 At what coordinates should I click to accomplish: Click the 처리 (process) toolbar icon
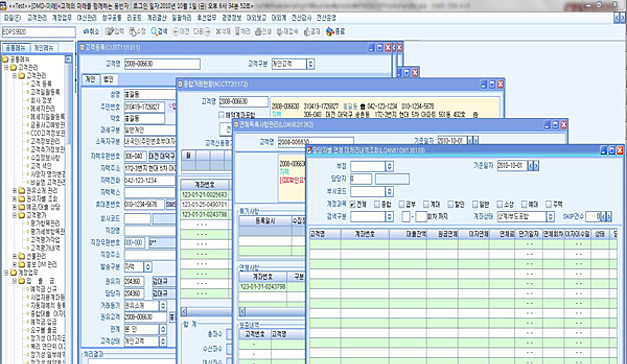pyautogui.click(x=238, y=31)
